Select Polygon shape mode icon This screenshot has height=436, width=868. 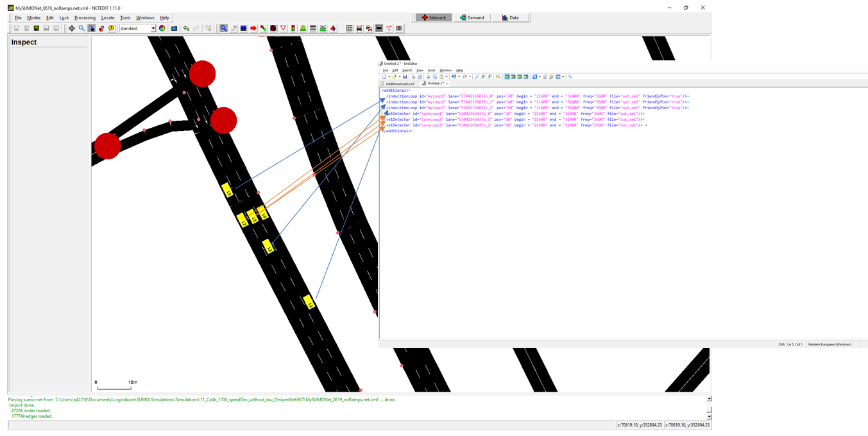332,28
